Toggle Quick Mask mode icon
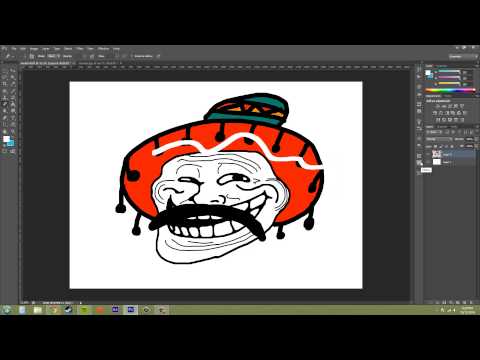Image resolution: width=480 pixels, height=360 pixels. point(4,151)
